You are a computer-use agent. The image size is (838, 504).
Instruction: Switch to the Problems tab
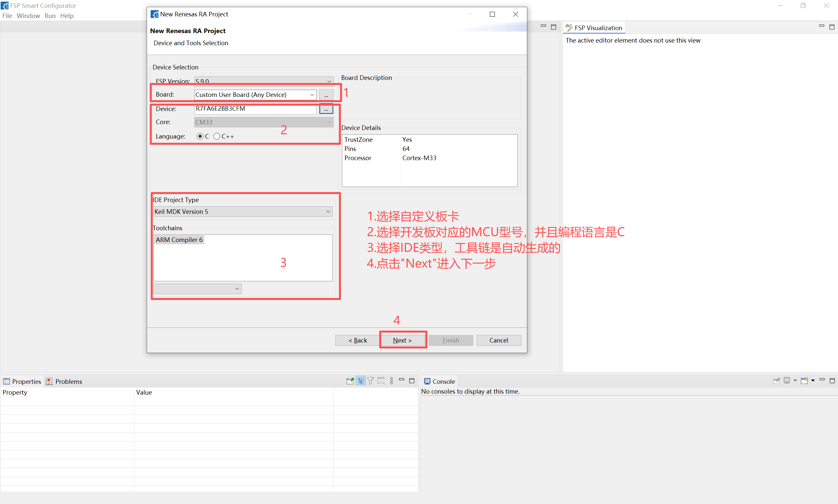tap(65, 382)
